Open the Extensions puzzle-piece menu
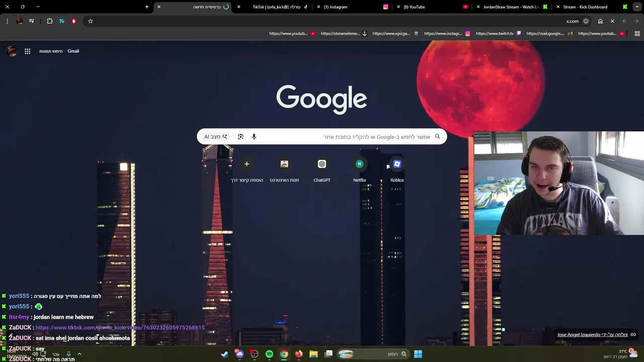644x362 pixels. 50,21
